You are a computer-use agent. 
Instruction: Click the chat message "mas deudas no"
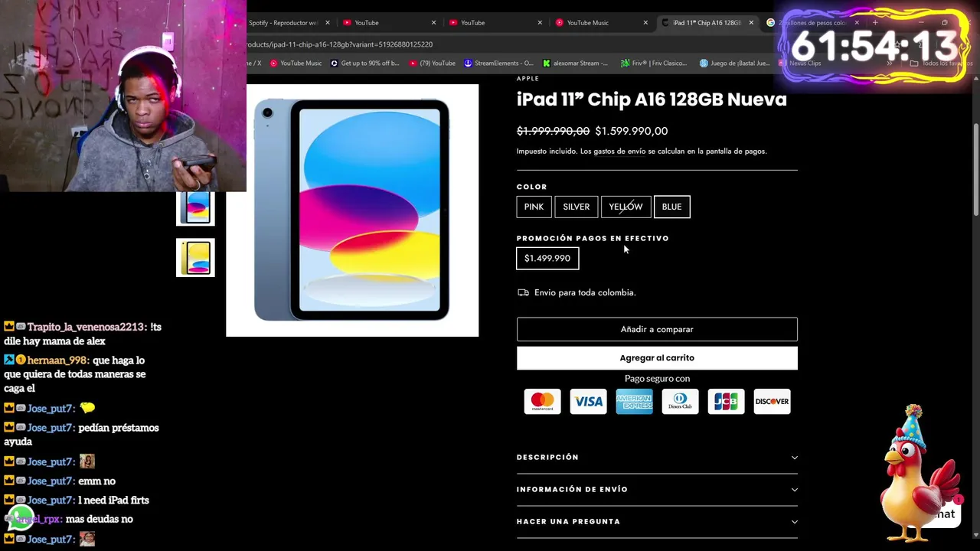tap(100, 520)
